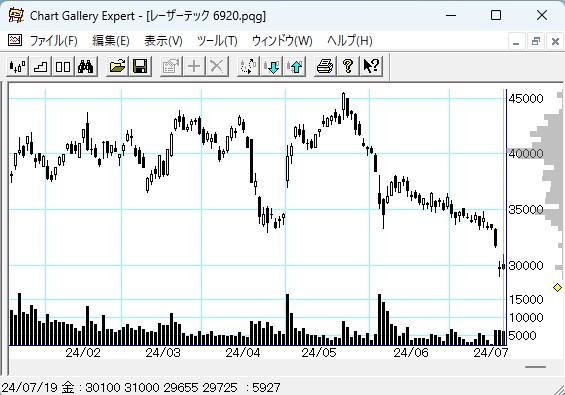
Task: Open the ヘルプ(H) menu
Action: (x=350, y=41)
